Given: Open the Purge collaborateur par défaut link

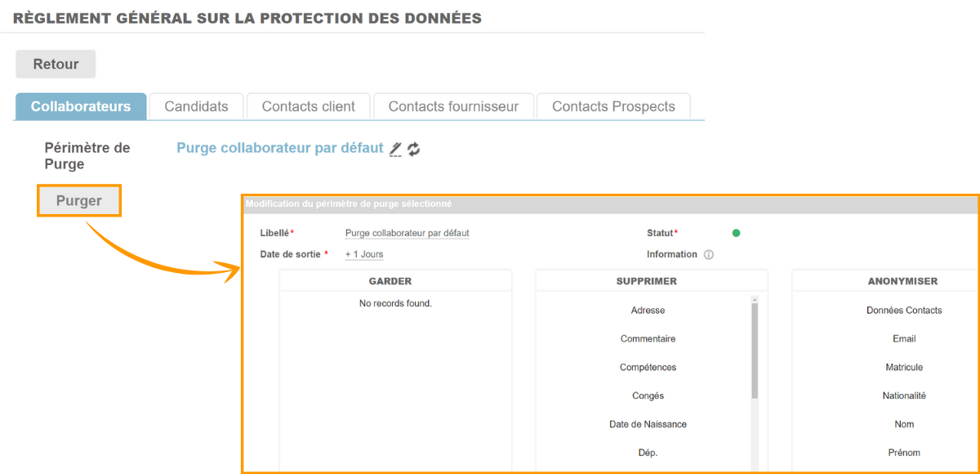Looking at the screenshot, I should 279,148.
